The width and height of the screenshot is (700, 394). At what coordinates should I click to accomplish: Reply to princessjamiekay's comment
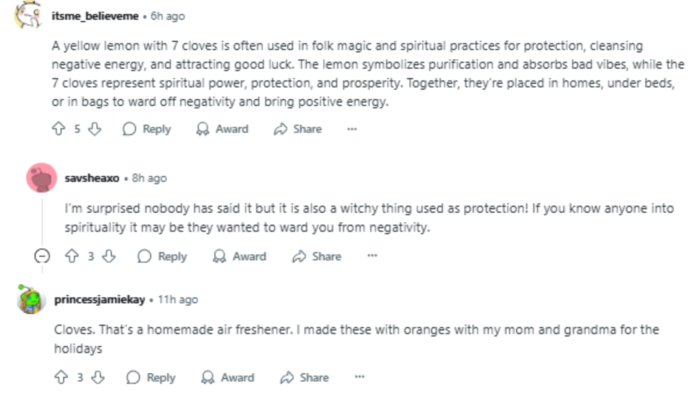click(x=151, y=377)
